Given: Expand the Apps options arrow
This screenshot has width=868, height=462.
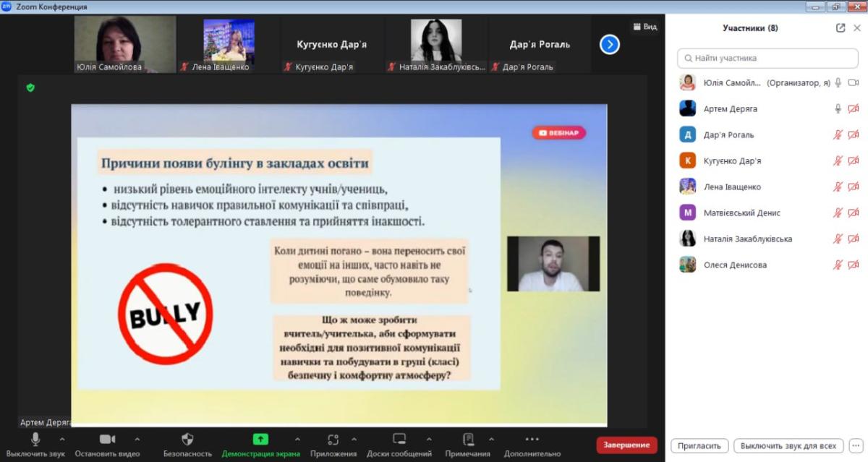Looking at the screenshot, I should point(354,439).
